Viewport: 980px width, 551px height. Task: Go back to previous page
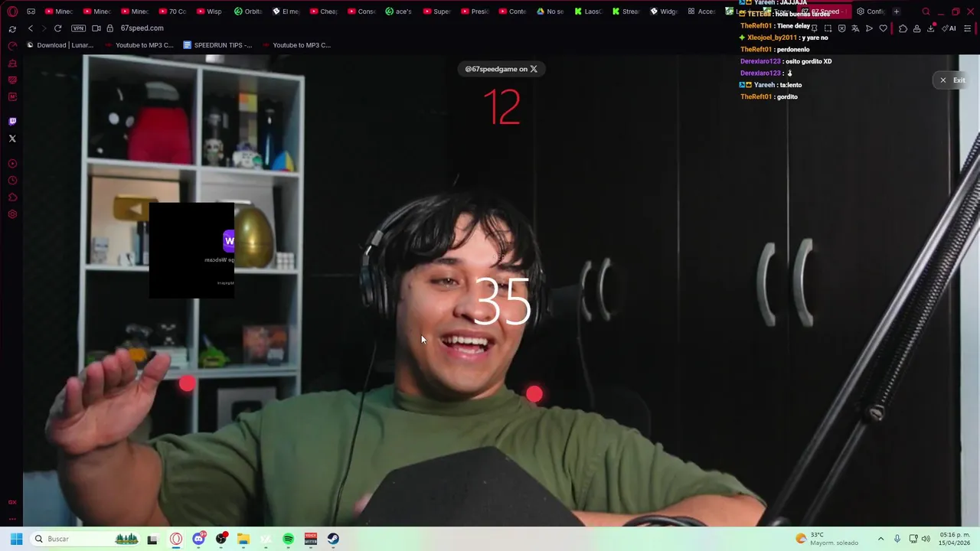pyautogui.click(x=31, y=28)
